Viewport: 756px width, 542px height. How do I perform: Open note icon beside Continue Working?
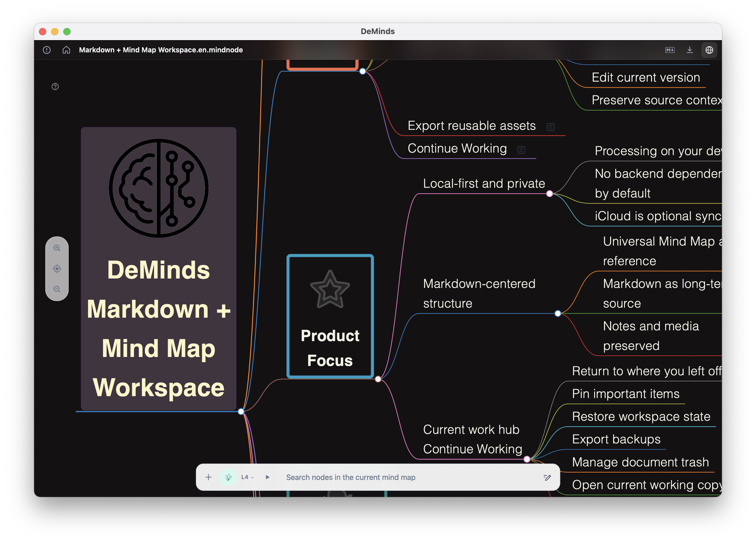pyautogui.click(x=521, y=150)
